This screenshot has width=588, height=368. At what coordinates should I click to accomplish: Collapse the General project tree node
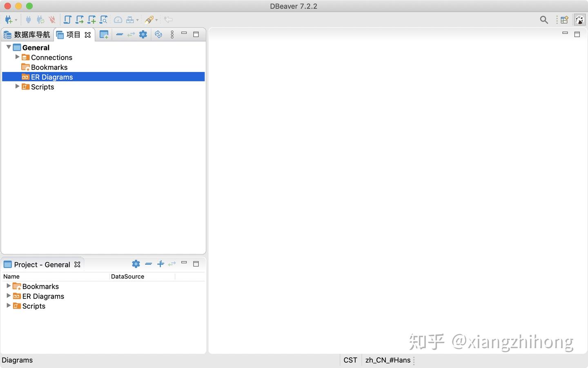(9, 47)
